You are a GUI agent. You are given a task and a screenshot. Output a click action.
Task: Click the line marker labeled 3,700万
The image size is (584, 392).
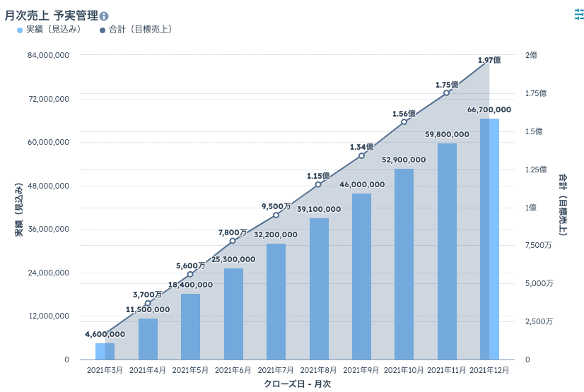click(148, 303)
